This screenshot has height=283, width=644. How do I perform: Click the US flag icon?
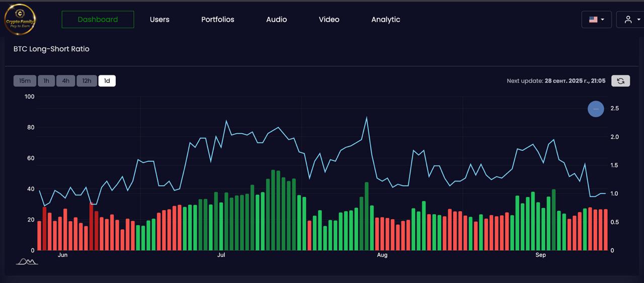pos(593,20)
